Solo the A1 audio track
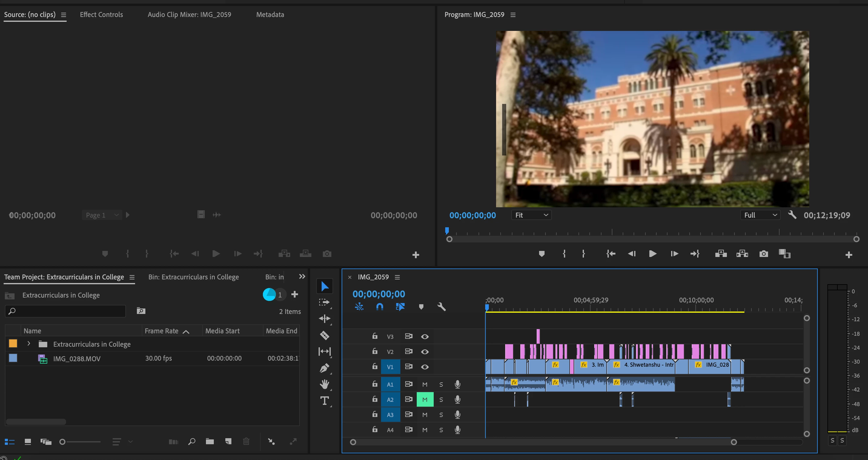868x460 pixels. 441,385
